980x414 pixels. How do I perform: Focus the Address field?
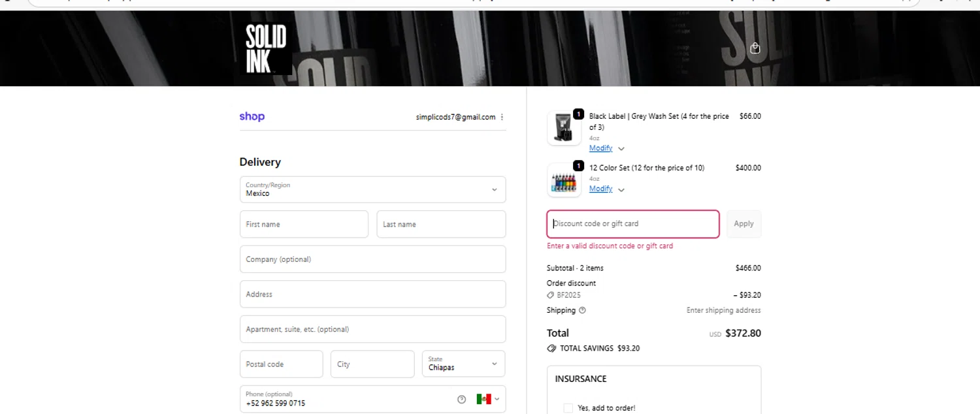372,294
